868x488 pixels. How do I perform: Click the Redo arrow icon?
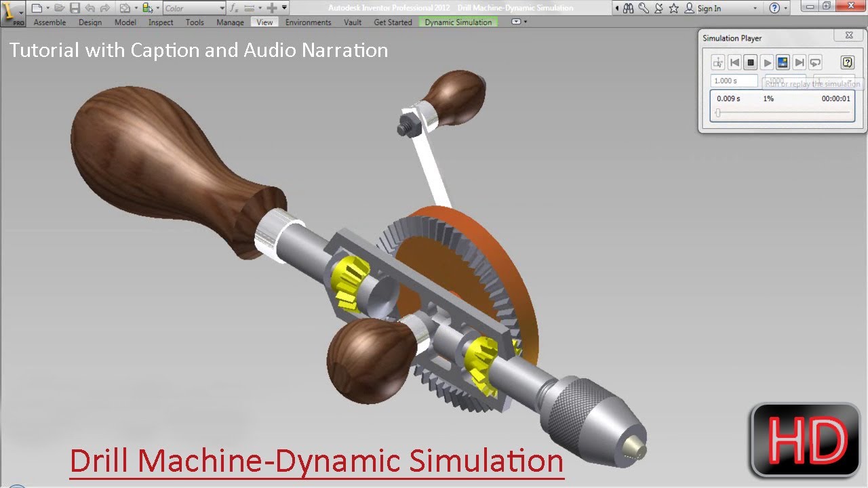(104, 8)
